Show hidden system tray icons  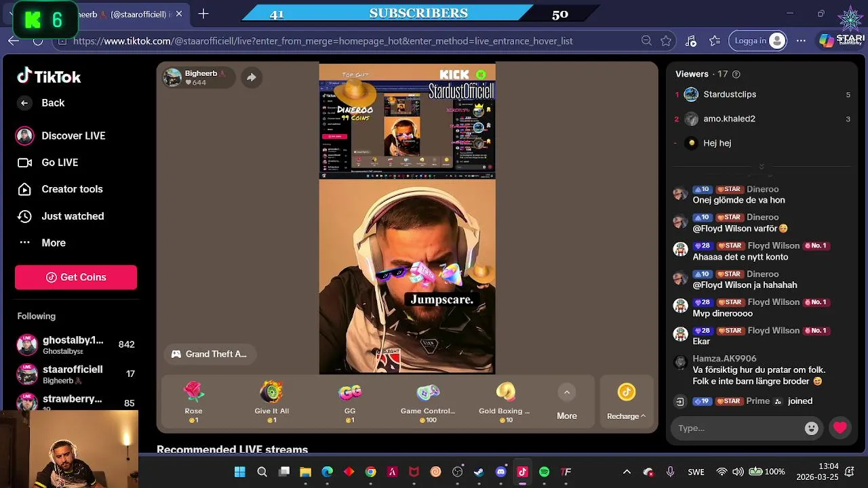click(627, 472)
